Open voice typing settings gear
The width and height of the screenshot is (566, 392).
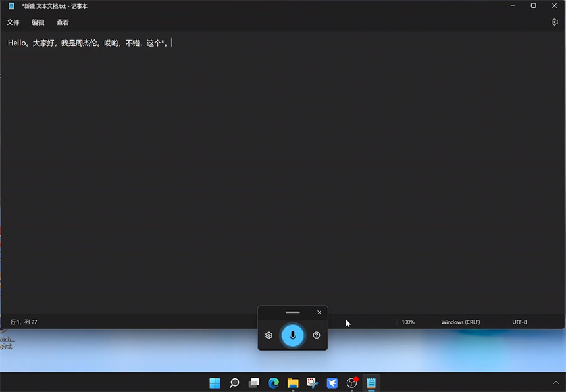[x=269, y=335]
